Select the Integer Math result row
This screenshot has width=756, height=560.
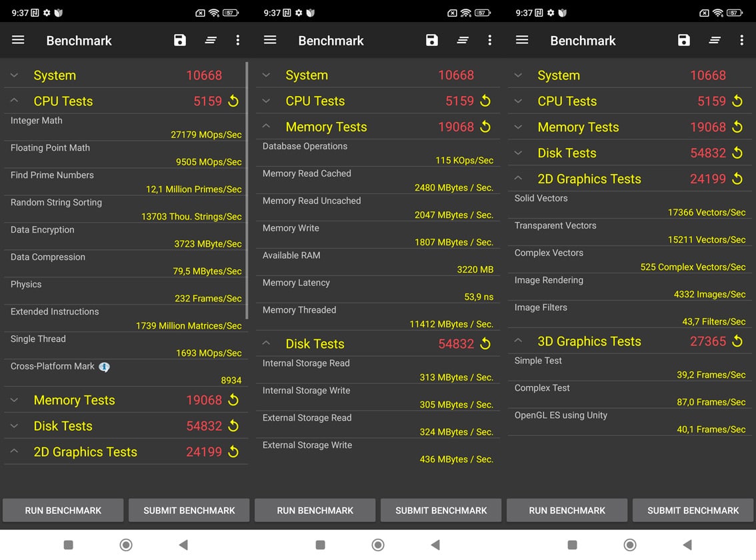click(125, 127)
